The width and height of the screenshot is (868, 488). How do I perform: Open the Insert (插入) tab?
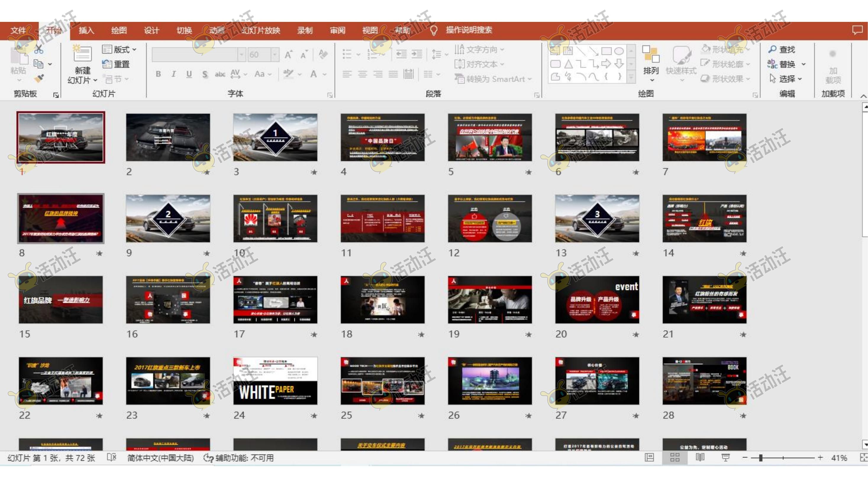point(86,30)
